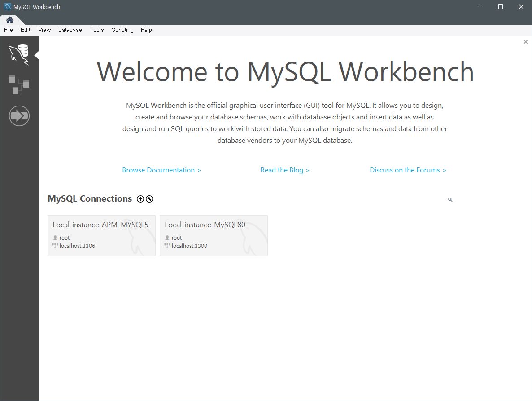Minimize the MySQL Workbench window

coord(480,7)
